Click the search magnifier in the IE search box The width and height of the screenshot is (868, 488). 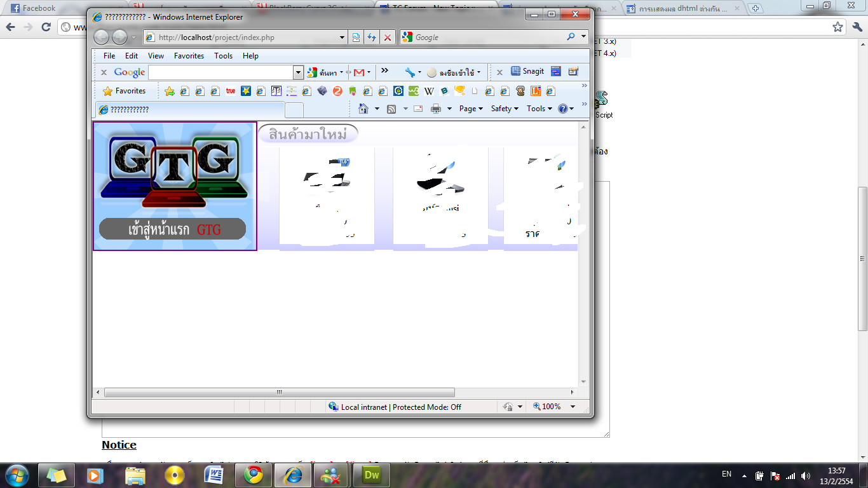pyautogui.click(x=571, y=37)
